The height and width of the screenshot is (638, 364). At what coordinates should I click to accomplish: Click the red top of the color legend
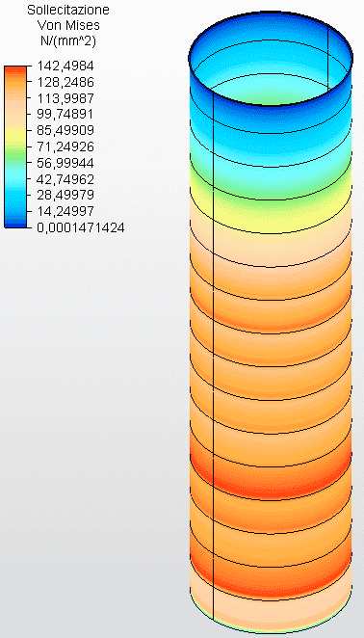[x=15, y=70]
